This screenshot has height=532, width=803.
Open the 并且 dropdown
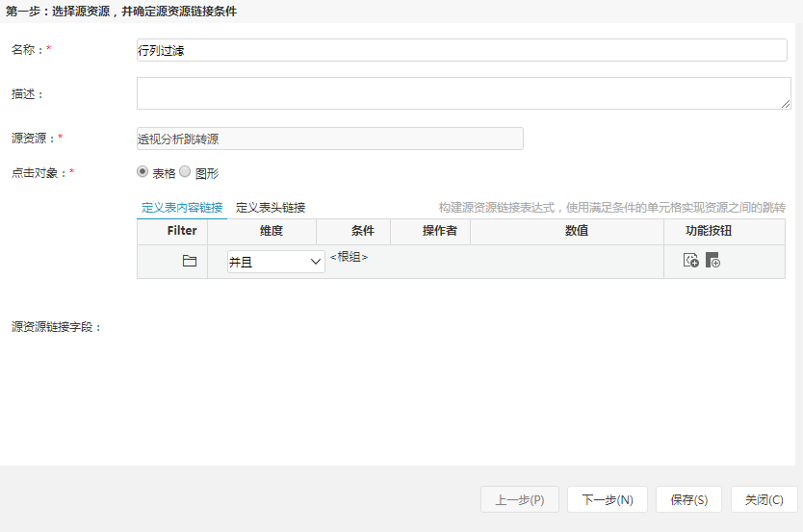coord(276,262)
